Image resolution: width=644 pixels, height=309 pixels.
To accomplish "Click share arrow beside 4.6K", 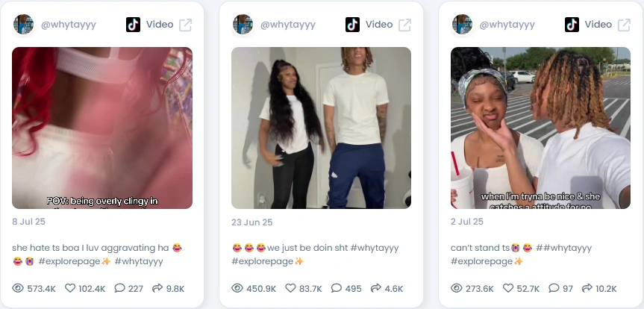I will pyautogui.click(x=376, y=288).
